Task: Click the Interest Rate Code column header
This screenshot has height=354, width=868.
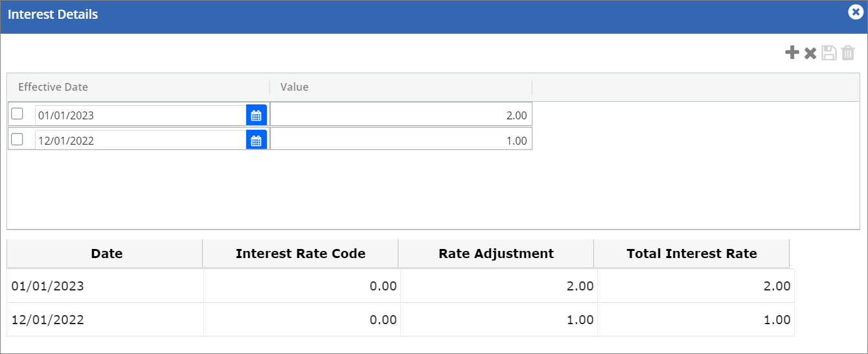Action: pos(301,254)
